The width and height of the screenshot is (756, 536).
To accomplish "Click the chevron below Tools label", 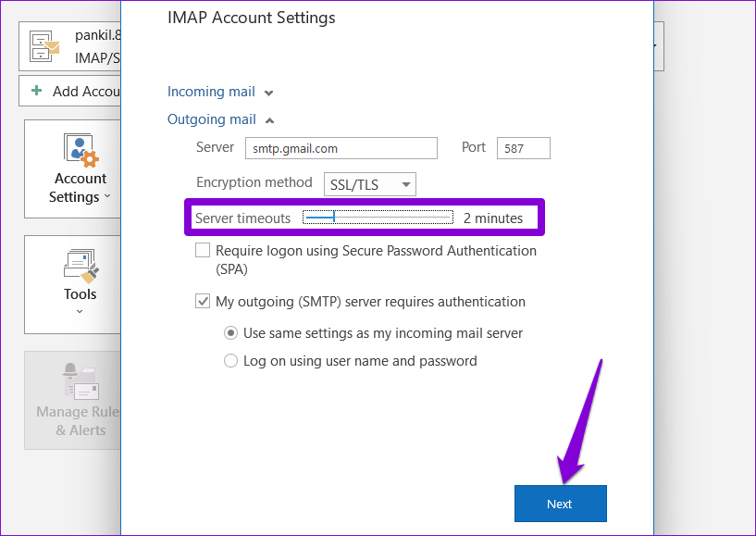I will pos(80,312).
